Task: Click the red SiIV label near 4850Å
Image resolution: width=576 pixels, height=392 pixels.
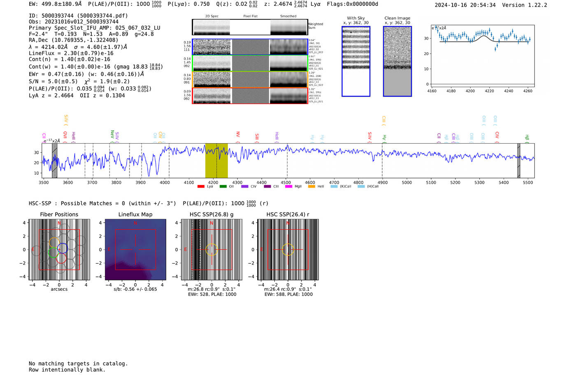Action: coord(369,136)
